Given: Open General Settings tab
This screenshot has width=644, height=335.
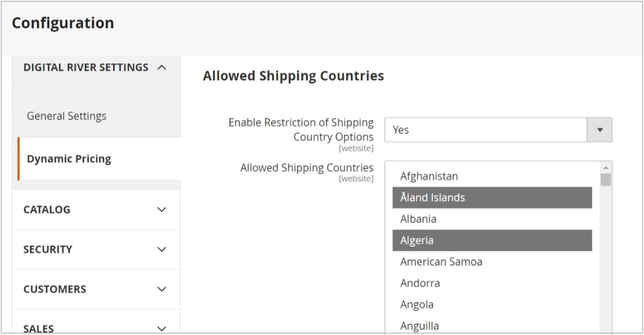Looking at the screenshot, I should pos(67,116).
